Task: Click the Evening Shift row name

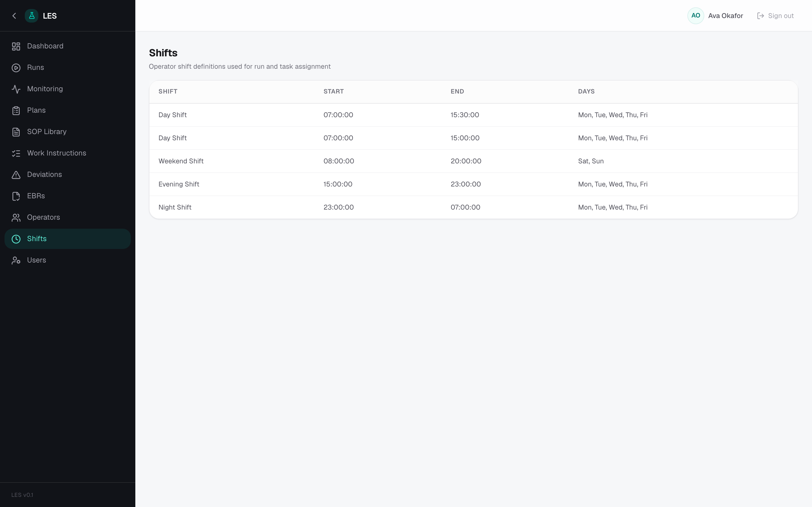Action: (179, 184)
